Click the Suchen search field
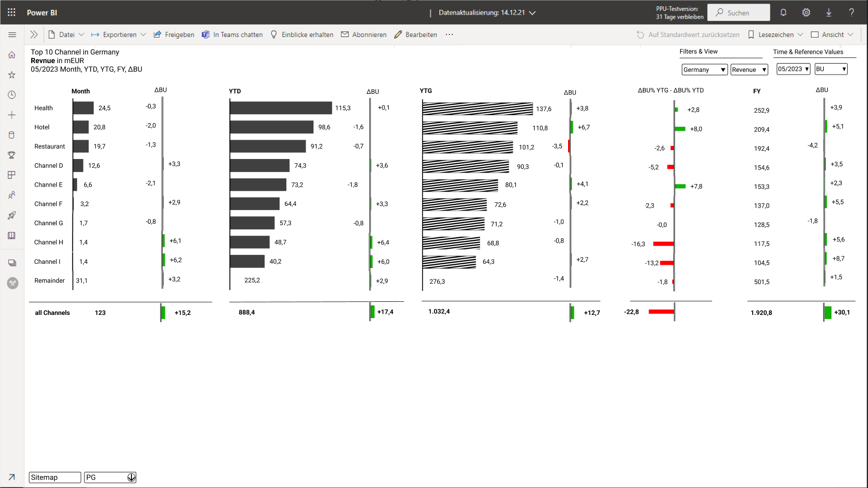This screenshot has width=868, height=488. pyautogui.click(x=739, y=13)
